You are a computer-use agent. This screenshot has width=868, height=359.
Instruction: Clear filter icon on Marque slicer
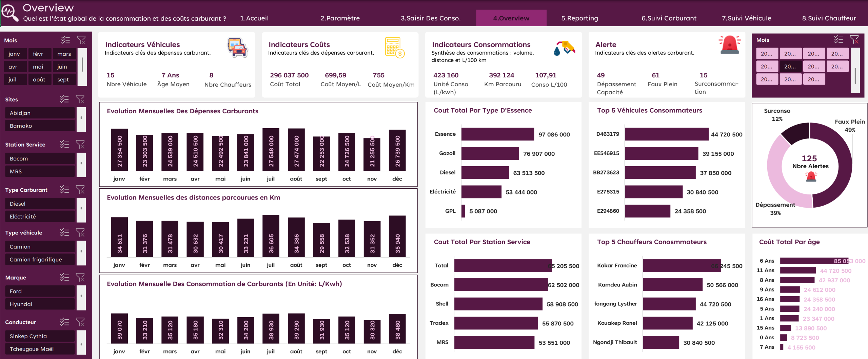pos(80,277)
